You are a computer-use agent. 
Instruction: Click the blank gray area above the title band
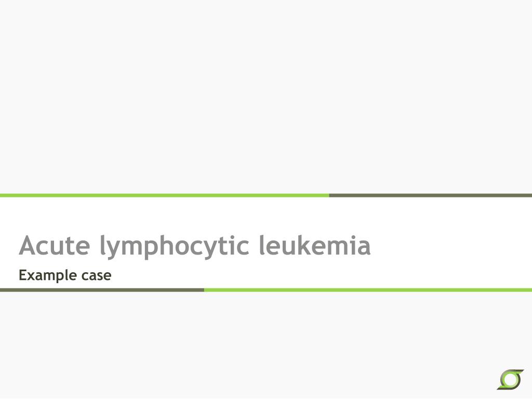pyautogui.click(x=266, y=97)
